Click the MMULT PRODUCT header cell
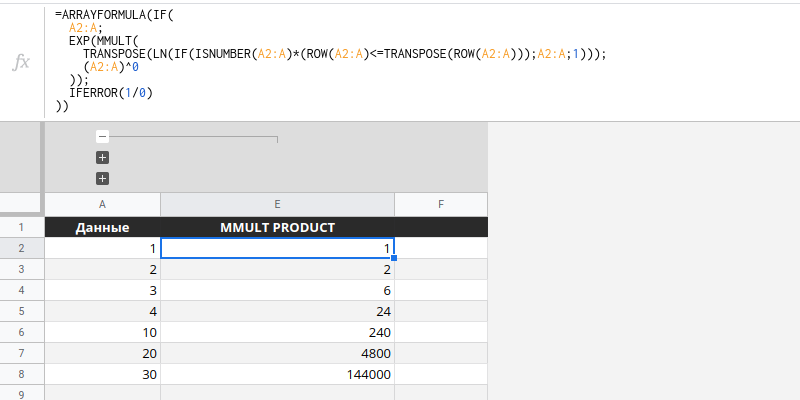The width and height of the screenshot is (800, 400). 277,227
